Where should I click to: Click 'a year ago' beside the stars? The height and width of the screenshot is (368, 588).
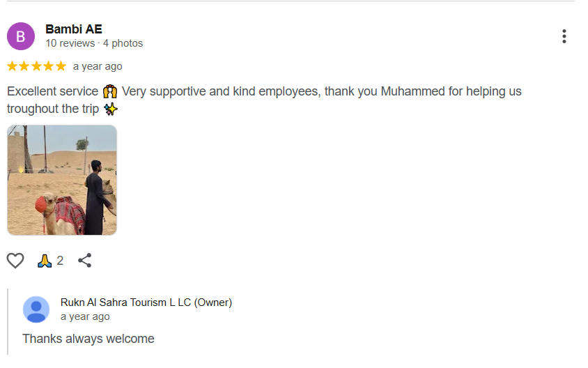[x=98, y=66]
